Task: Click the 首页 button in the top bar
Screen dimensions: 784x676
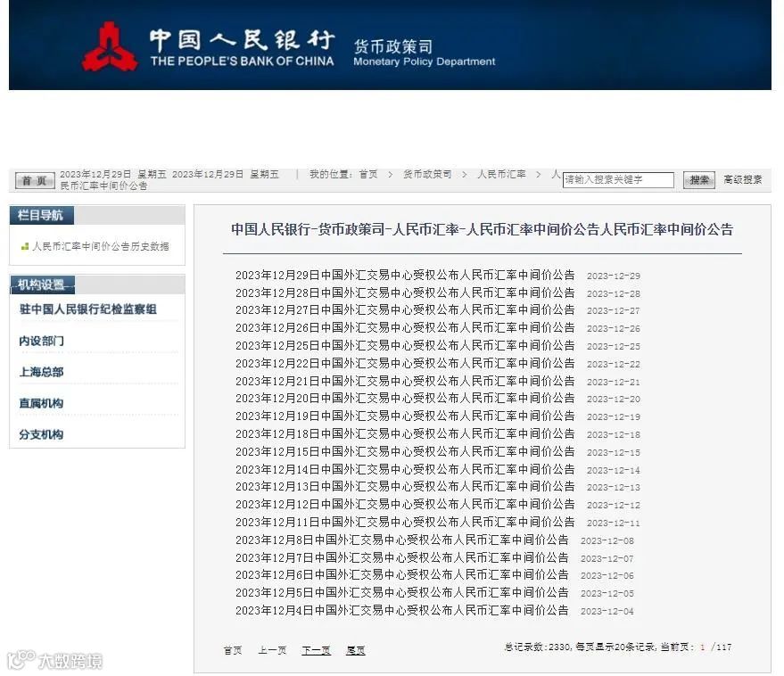Action: tap(35, 180)
